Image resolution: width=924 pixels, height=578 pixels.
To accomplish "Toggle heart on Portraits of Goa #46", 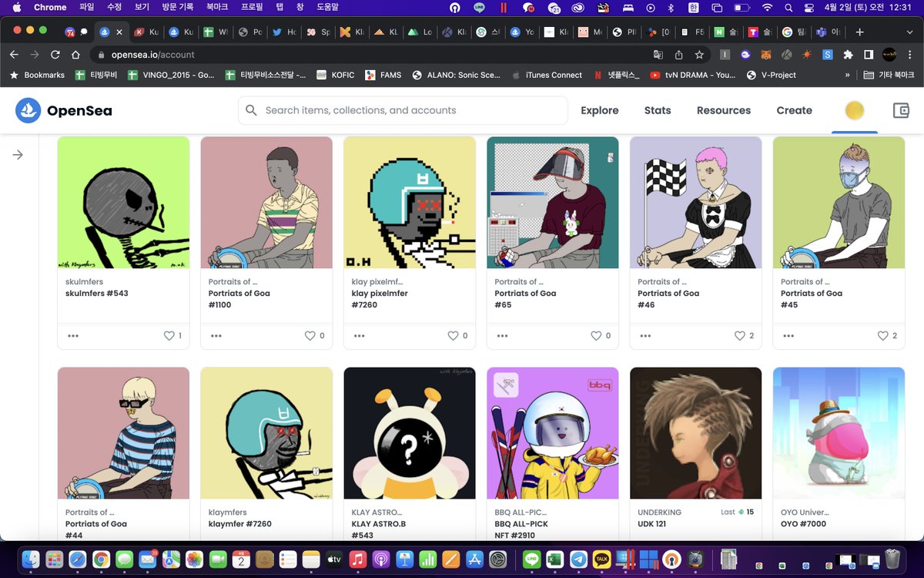I will click(739, 335).
